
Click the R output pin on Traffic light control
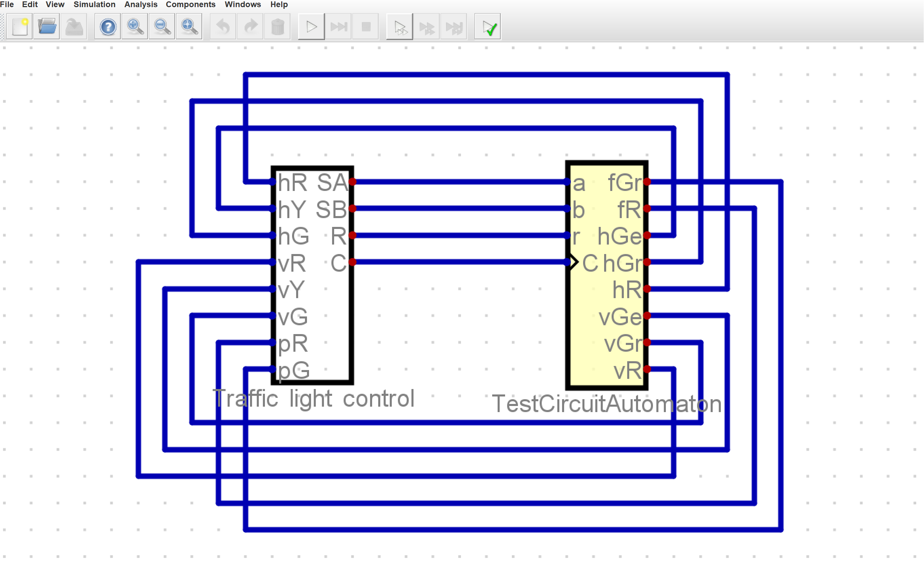tap(352, 235)
